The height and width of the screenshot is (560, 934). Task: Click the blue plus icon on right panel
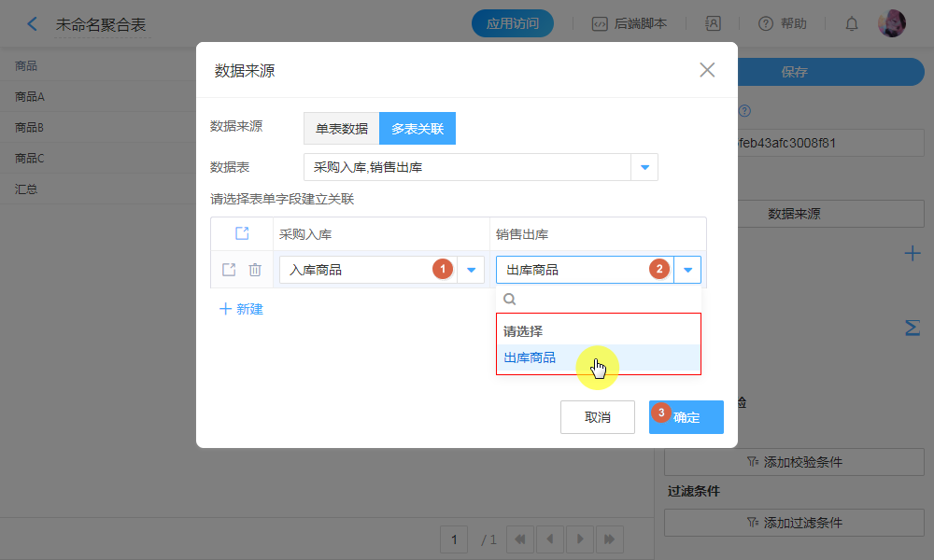tap(913, 253)
